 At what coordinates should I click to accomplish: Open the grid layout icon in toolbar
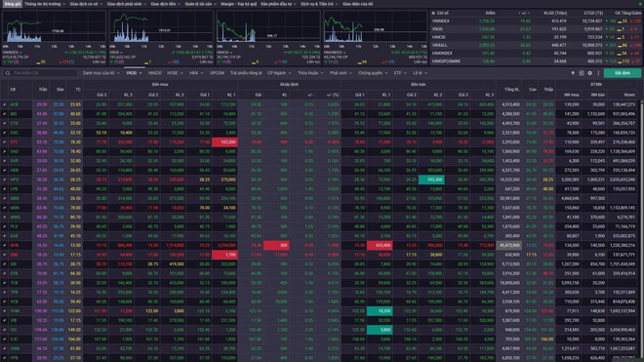(582, 73)
